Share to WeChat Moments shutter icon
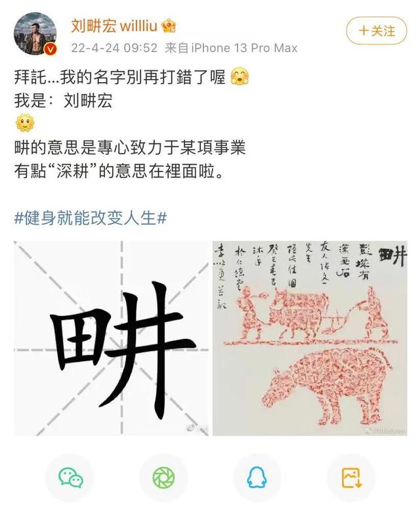The image size is (420, 515). tap(164, 478)
